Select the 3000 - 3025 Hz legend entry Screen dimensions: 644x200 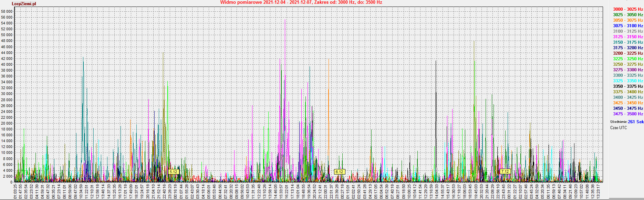[628, 9]
